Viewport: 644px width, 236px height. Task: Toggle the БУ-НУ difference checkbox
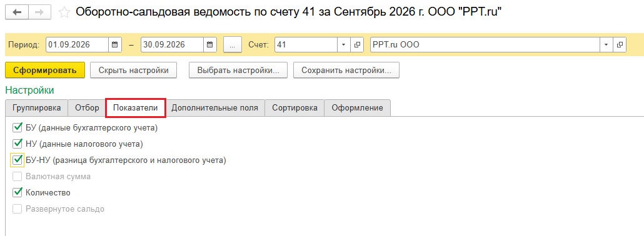pyautogui.click(x=18, y=160)
